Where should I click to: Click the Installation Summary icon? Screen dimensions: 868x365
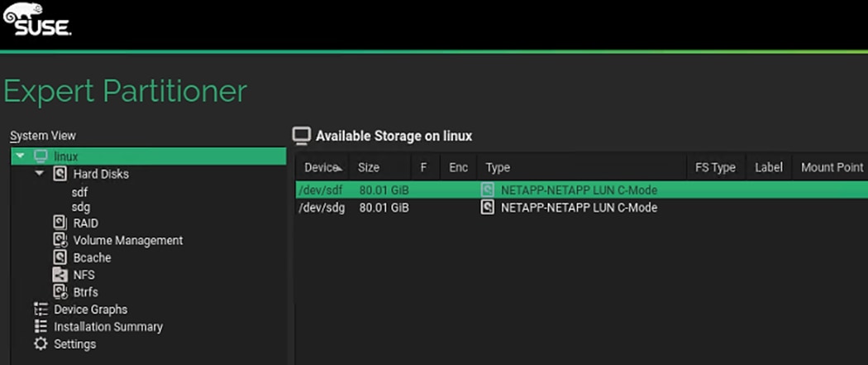click(x=41, y=327)
